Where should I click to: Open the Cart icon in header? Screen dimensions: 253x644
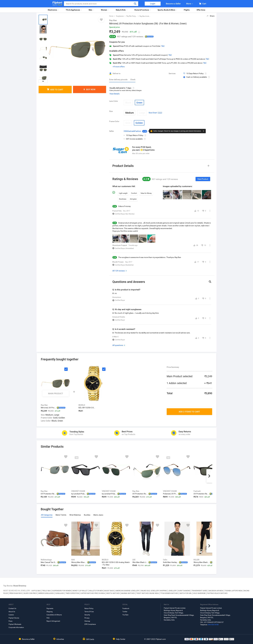tap(202, 4)
